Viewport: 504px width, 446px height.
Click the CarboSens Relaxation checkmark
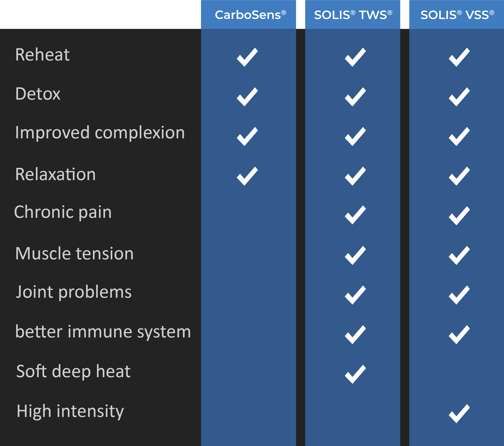coord(247,176)
